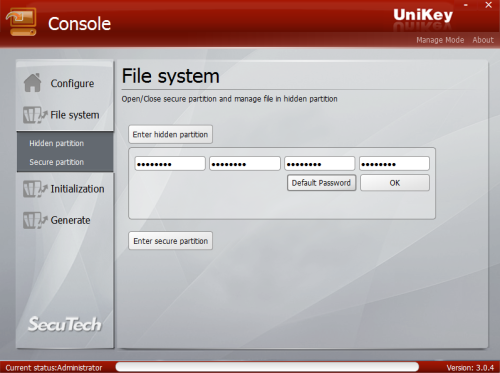The height and width of the screenshot is (373, 500).
Task: Focus the third password field
Action: (319, 164)
